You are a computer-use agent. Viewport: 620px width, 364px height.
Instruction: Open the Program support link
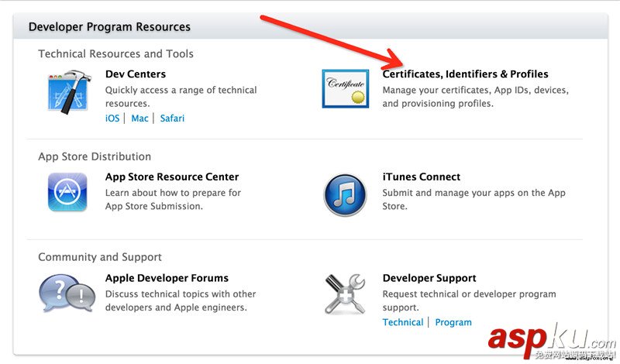tap(453, 322)
